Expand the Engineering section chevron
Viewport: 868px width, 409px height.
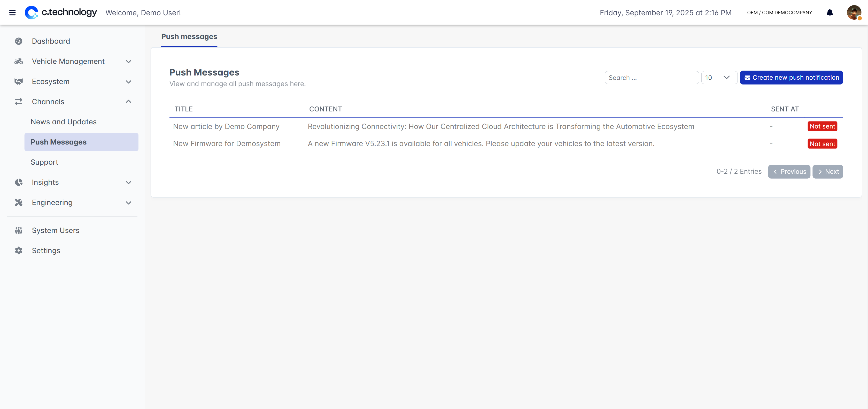coord(128,203)
